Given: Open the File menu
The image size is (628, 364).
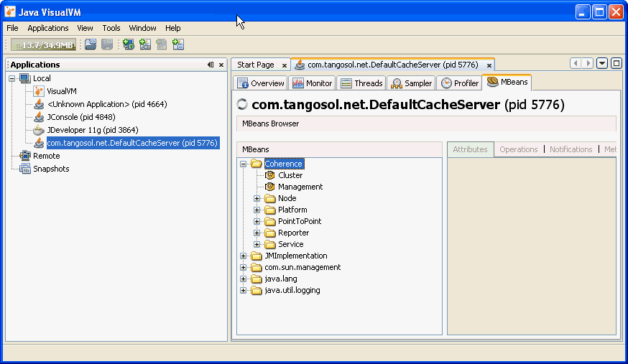Looking at the screenshot, I should click(x=12, y=28).
